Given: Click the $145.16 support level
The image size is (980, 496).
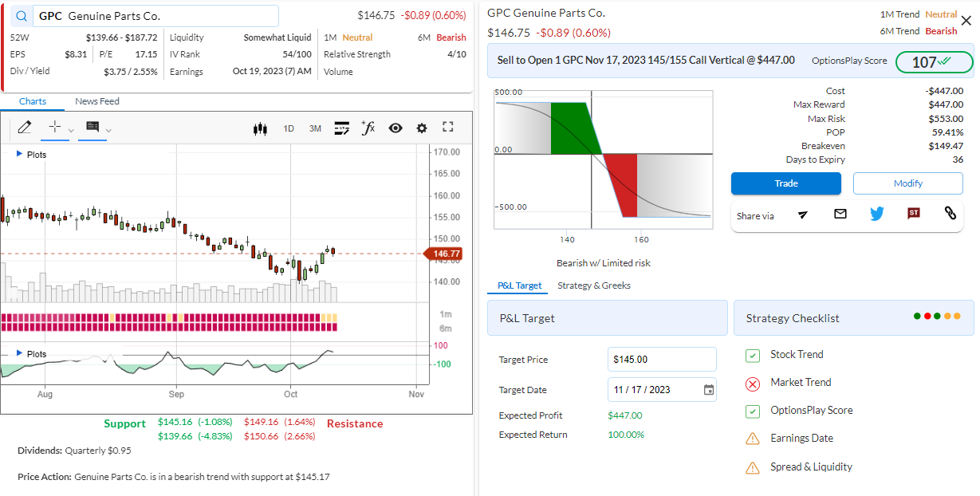Looking at the screenshot, I should 176,422.
